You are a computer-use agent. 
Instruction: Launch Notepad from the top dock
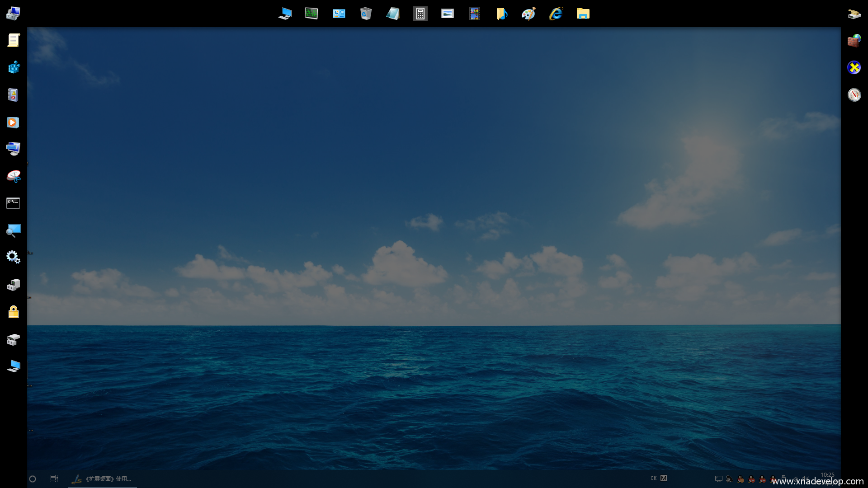393,14
